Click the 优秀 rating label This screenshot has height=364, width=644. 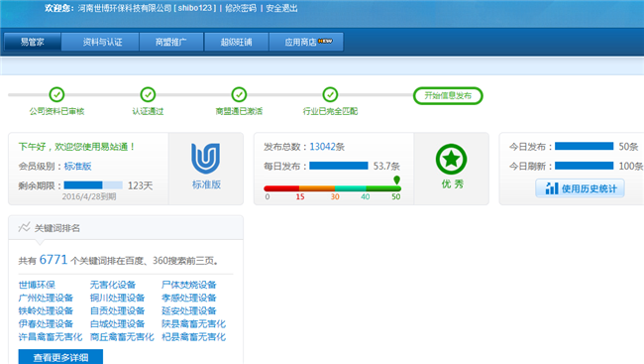coord(452,184)
